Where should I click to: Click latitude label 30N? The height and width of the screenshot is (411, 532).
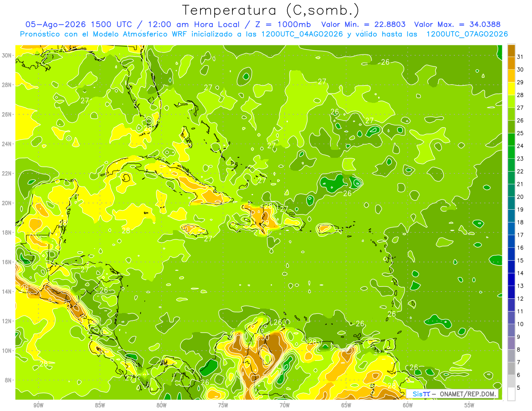click(x=7, y=55)
